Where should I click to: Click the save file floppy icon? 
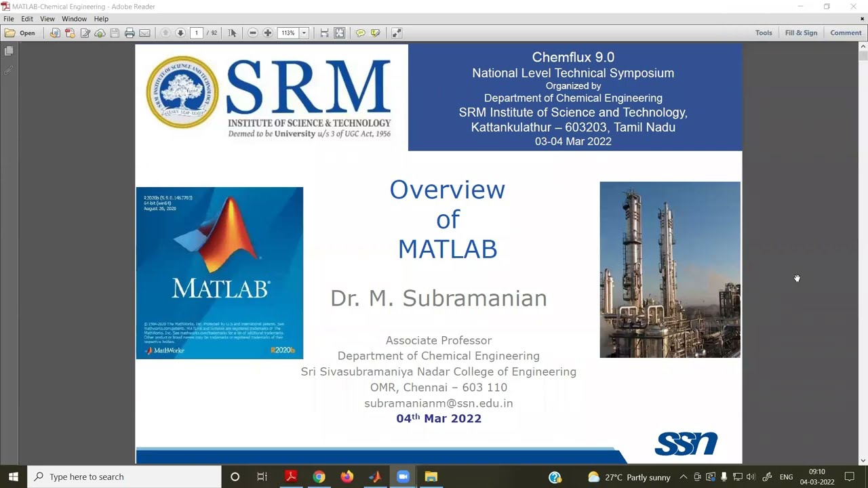tap(115, 33)
